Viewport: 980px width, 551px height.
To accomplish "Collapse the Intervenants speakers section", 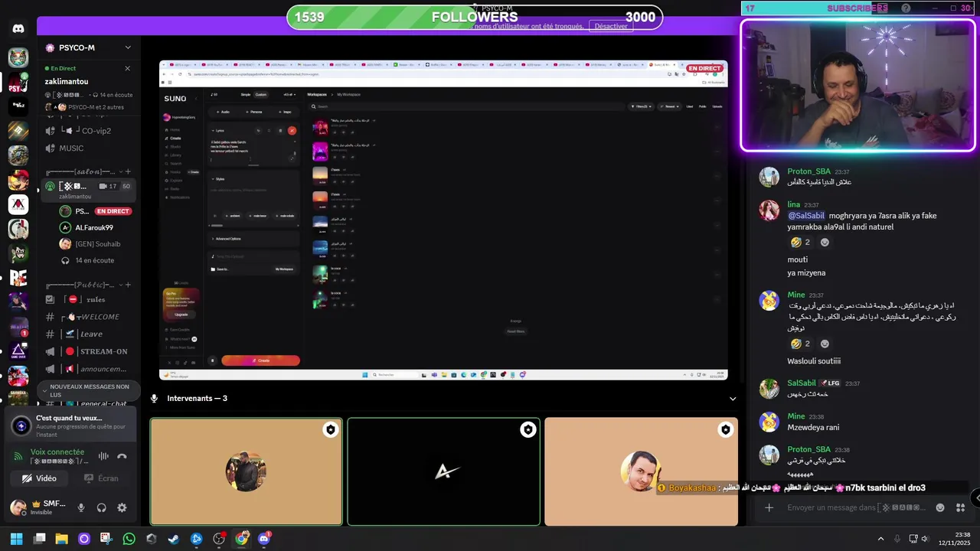I will click(733, 399).
